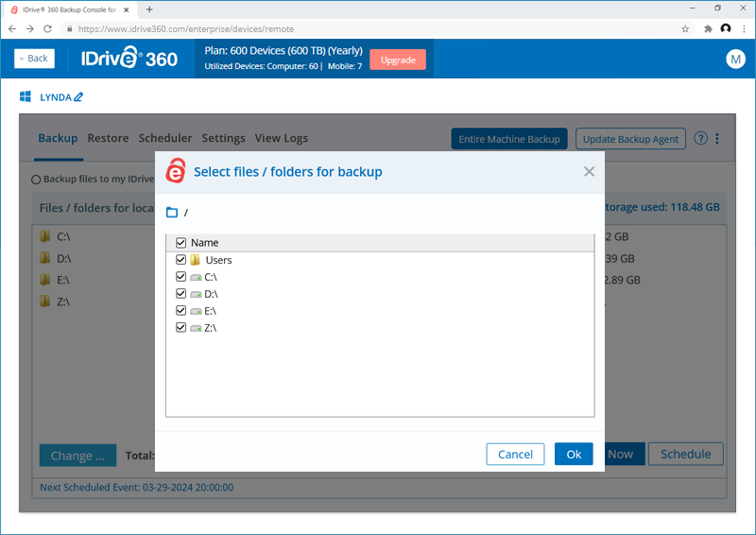
Task: Select Backup files to my IDrive radio button
Action: pyautogui.click(x=36, y=180)
